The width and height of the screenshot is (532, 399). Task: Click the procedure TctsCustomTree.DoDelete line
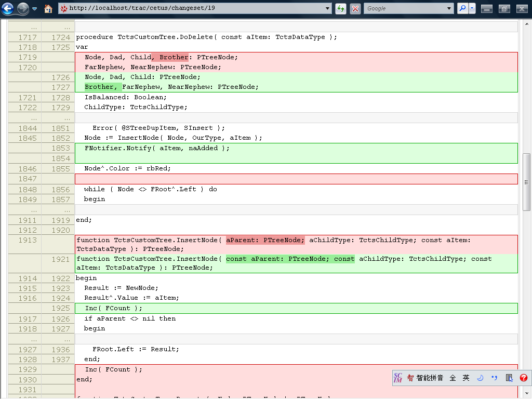click(206, 37)
